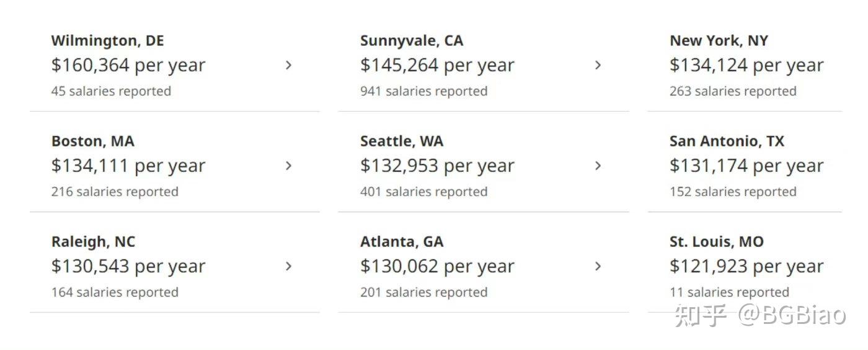The height and width of the screenshot is (350, 868).
Task: Open the Wilmington, DE city link
Action: [x=107, y=41]
